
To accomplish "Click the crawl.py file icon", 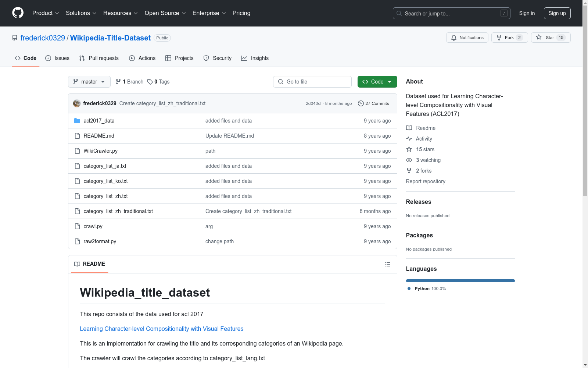I will (x=77, y=226).
